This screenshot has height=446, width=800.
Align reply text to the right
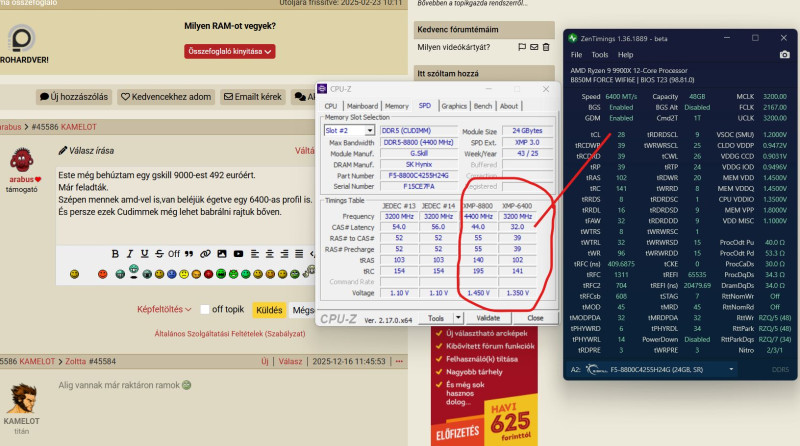[284, 254]
